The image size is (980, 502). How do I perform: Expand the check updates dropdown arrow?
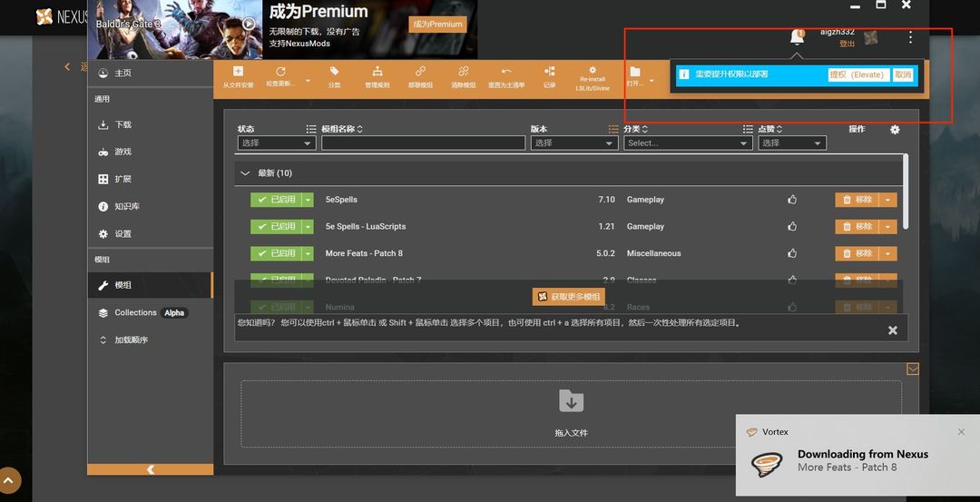pos(308,81)
